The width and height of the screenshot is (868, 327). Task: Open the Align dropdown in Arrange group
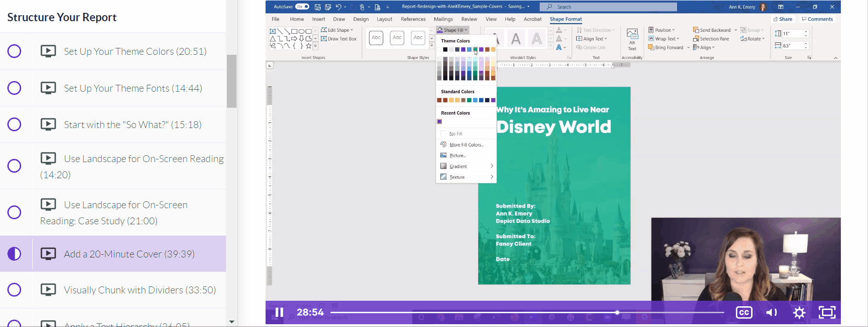coord(704,47)
